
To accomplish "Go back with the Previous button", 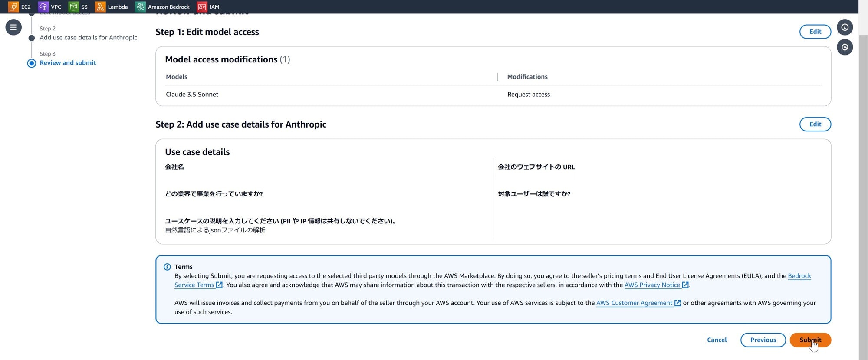I will 763,340.
